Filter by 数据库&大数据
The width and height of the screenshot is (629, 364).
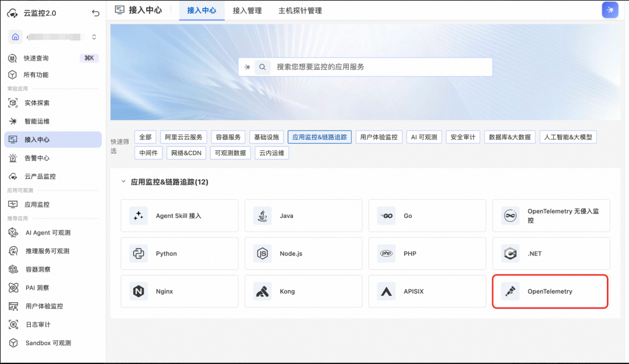tap(510, 137)
